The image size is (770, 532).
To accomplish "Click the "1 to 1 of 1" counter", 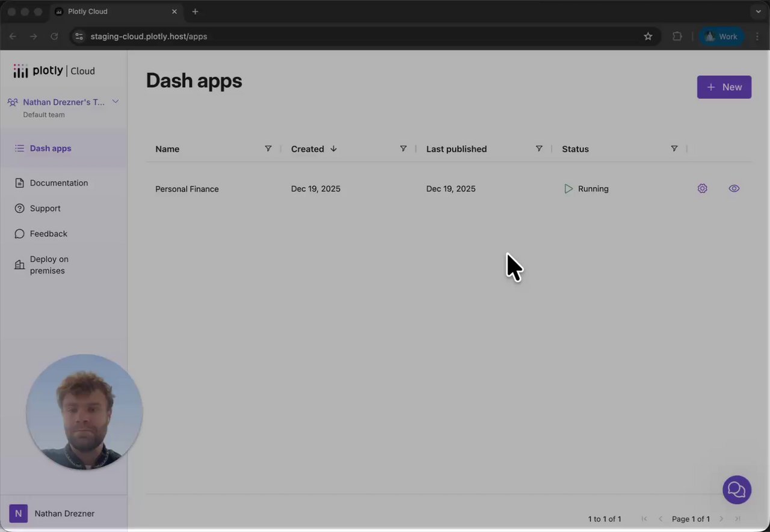I will click(x=605, y=519).
